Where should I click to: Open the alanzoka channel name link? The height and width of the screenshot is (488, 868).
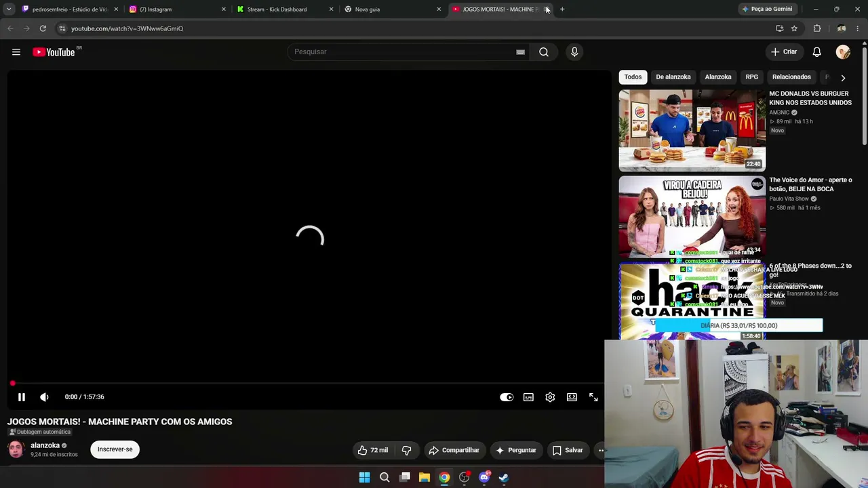coord(45,445)
